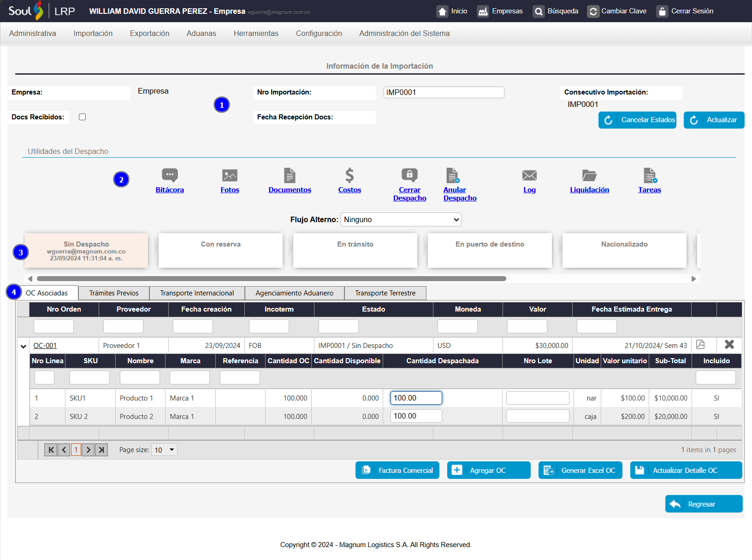Image resolution: width=752 pixels, height=560 pixels.
Task: Click the status flow horizontal scrollbar
Action: (271, 279)
